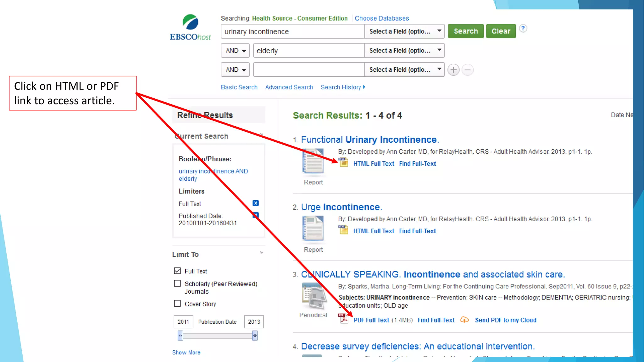Click the EBSCOhost logo
Screen dimensions: 644x362
point(190,28)
